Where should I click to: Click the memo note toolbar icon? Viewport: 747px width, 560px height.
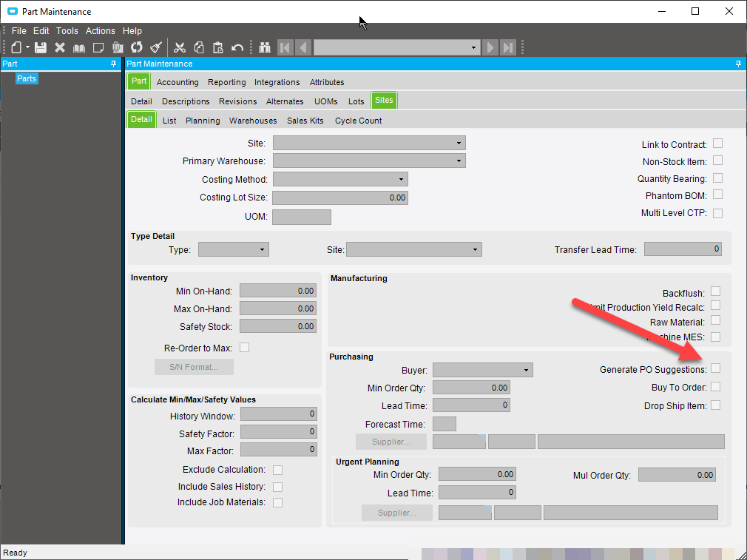[x=98, y=47]
